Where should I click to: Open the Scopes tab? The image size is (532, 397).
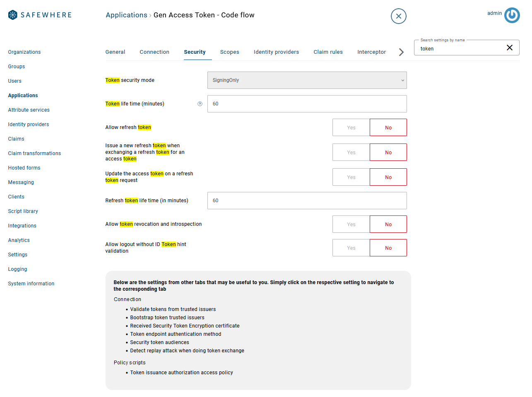click(x=230, y=52)
